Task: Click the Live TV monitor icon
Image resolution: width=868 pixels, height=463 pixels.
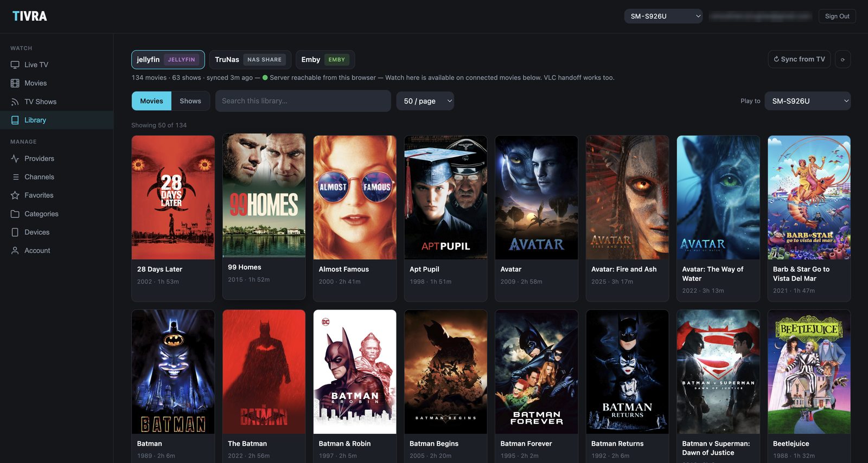Action: click(15, 65)
